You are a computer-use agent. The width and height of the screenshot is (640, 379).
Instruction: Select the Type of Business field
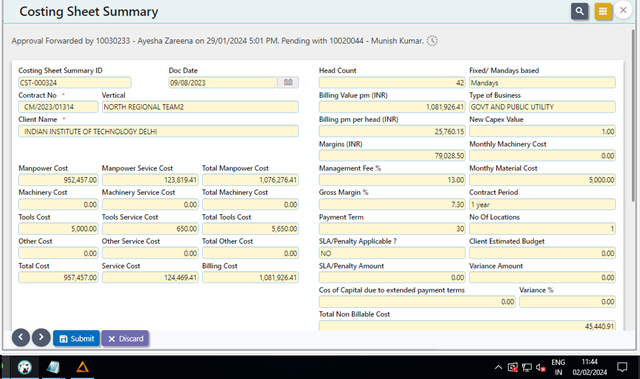[x=542, y=107]
